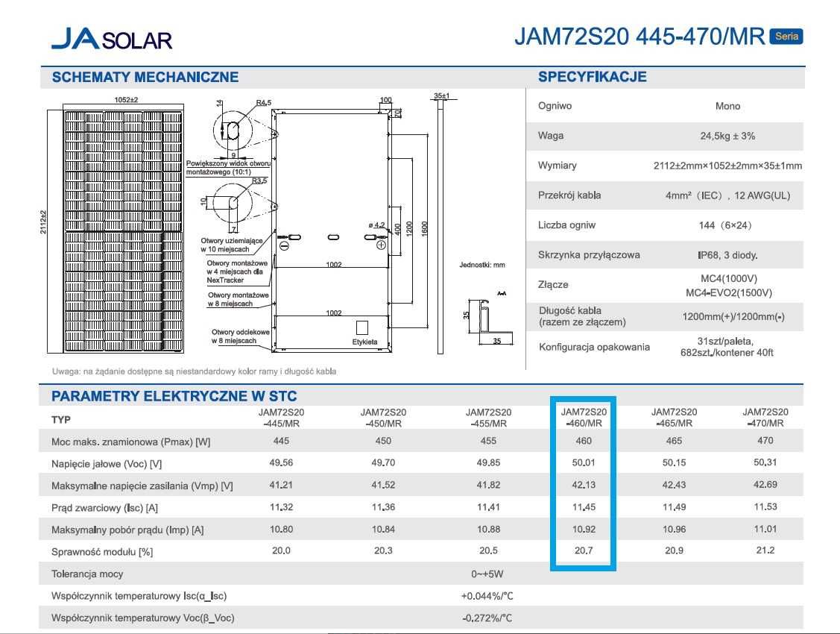
Task: Click the "1600" vertical dimension
Action: click(424, 229)
